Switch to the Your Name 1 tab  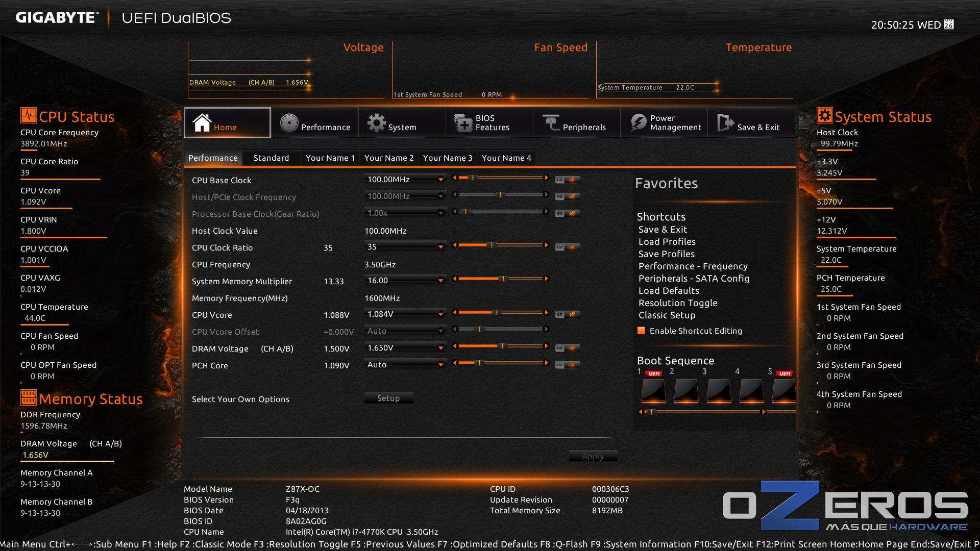pos(330,158)
